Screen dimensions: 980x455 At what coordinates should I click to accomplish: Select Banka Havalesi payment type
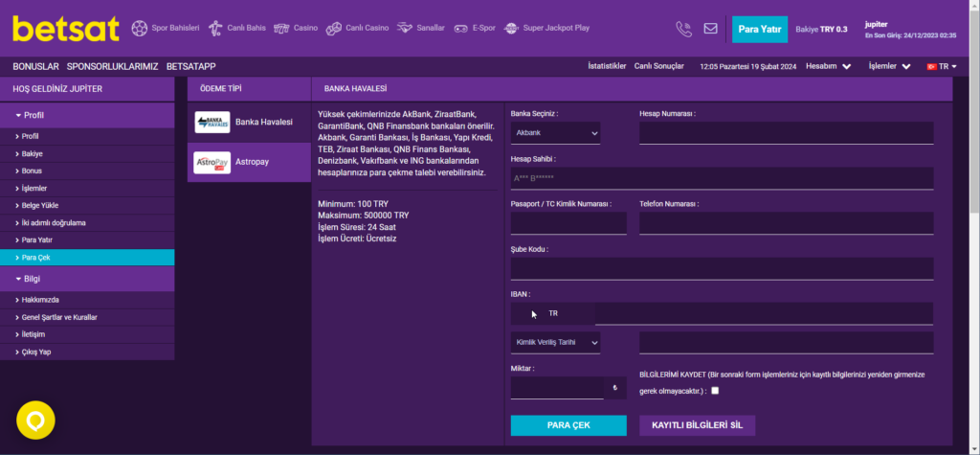[x=249, y=122]
